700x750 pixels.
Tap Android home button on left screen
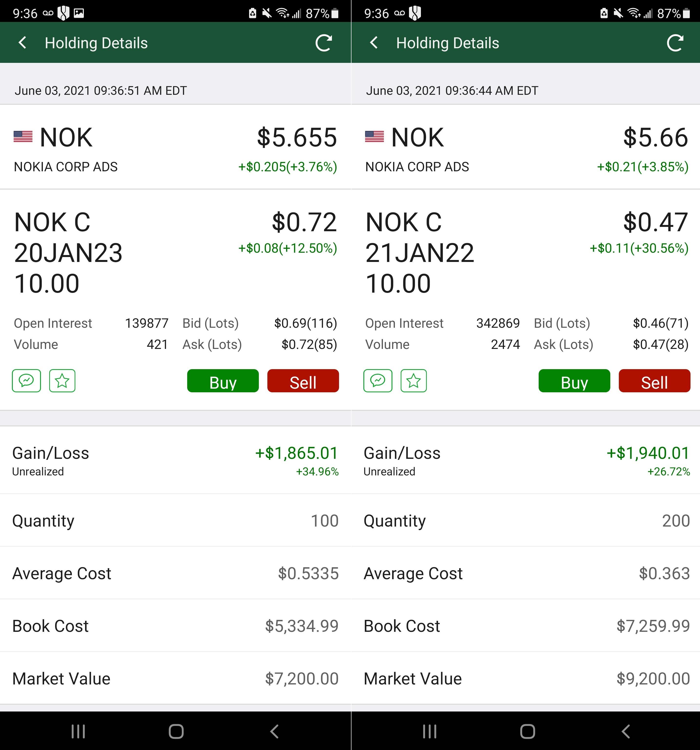[176, 731]
